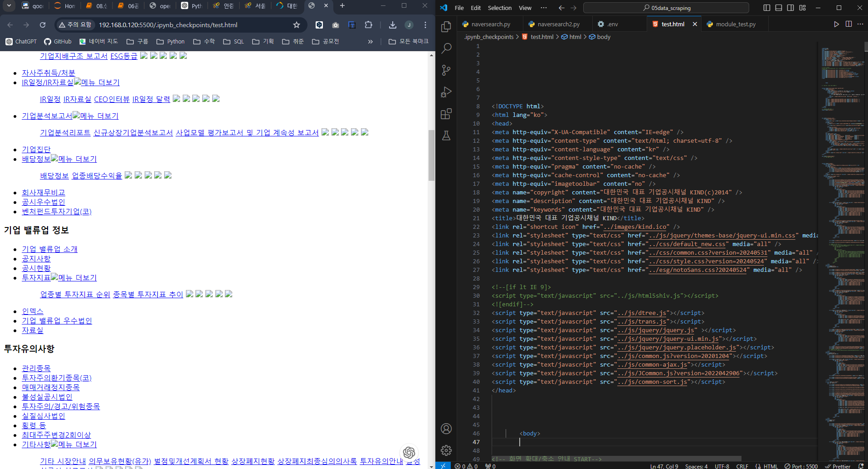Go back in VS Code navigation
Viewport: 868px width, 469px height.
coord(561,8)
